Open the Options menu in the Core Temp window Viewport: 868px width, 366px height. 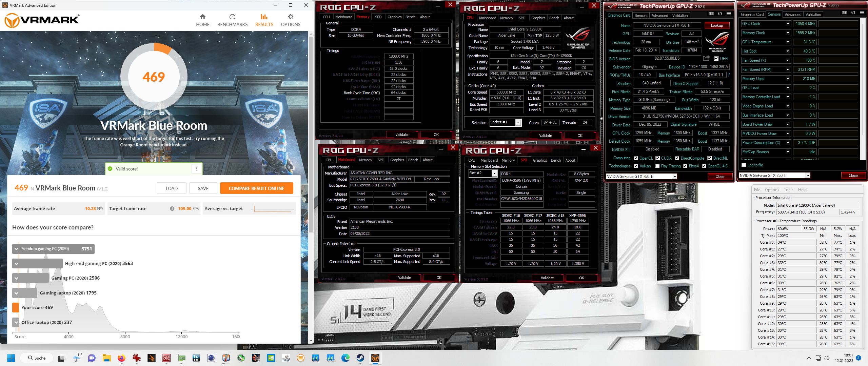772,189
